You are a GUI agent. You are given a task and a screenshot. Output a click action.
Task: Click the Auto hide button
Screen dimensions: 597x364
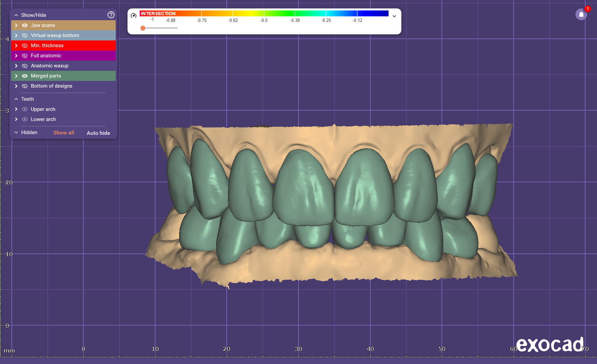tap(98, 133)
